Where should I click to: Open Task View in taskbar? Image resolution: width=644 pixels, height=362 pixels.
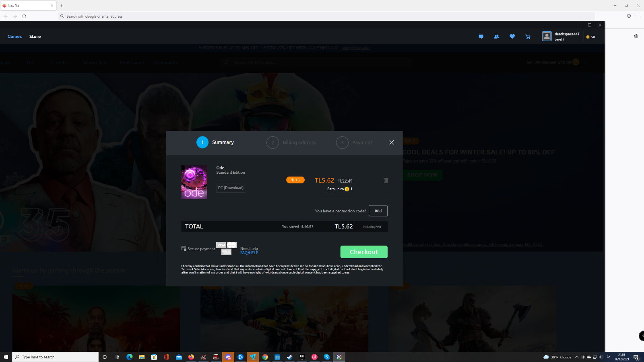pyautogui.click(x=117, y=357)
